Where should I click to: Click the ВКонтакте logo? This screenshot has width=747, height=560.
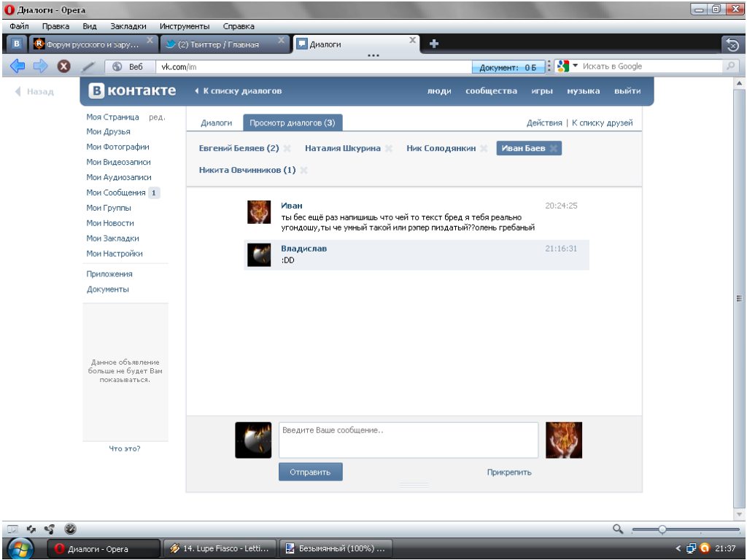coord(133,90)
